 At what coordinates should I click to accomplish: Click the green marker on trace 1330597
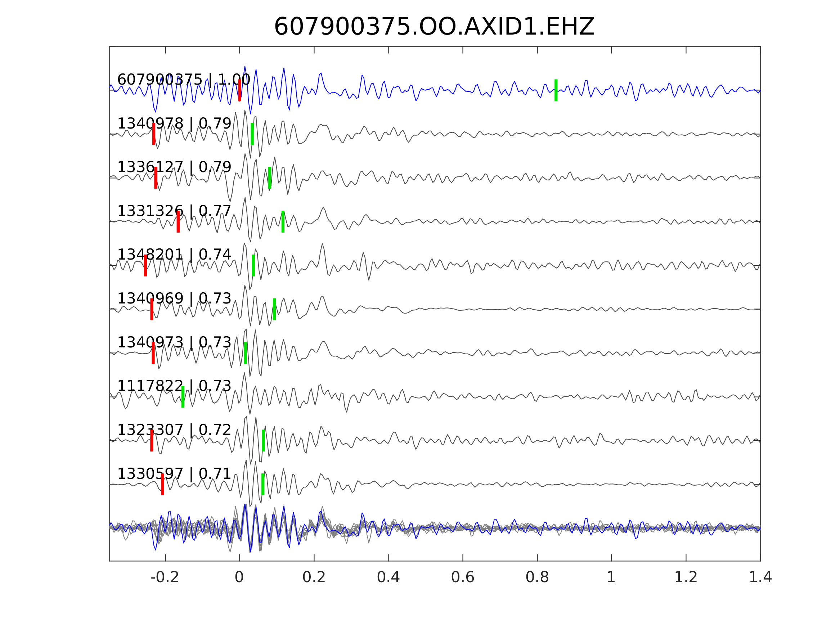(x=263, y=484)
